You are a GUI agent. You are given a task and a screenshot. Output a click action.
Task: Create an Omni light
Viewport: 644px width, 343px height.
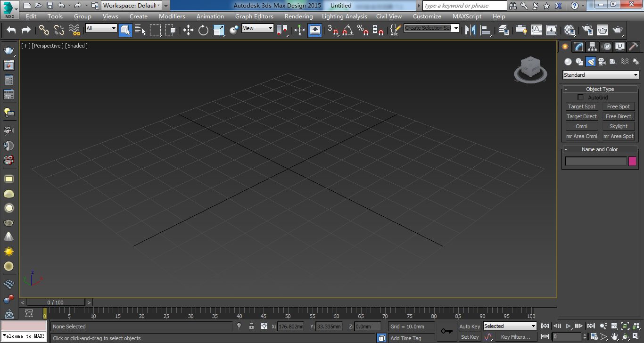582,126
